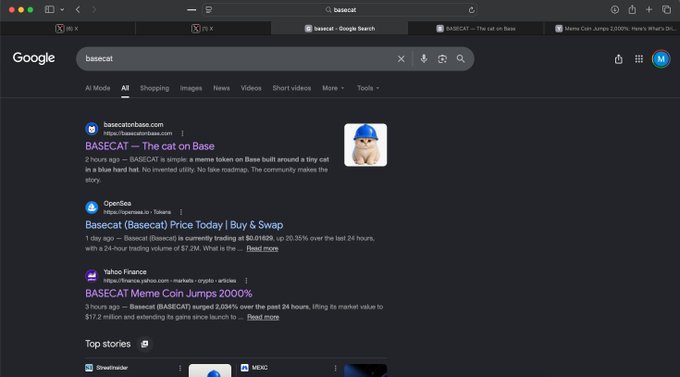Image resolution: width=680 pixels, height=377 pixels.
Task: Click the Safari address bar field
Action: [x=340, y=10]
